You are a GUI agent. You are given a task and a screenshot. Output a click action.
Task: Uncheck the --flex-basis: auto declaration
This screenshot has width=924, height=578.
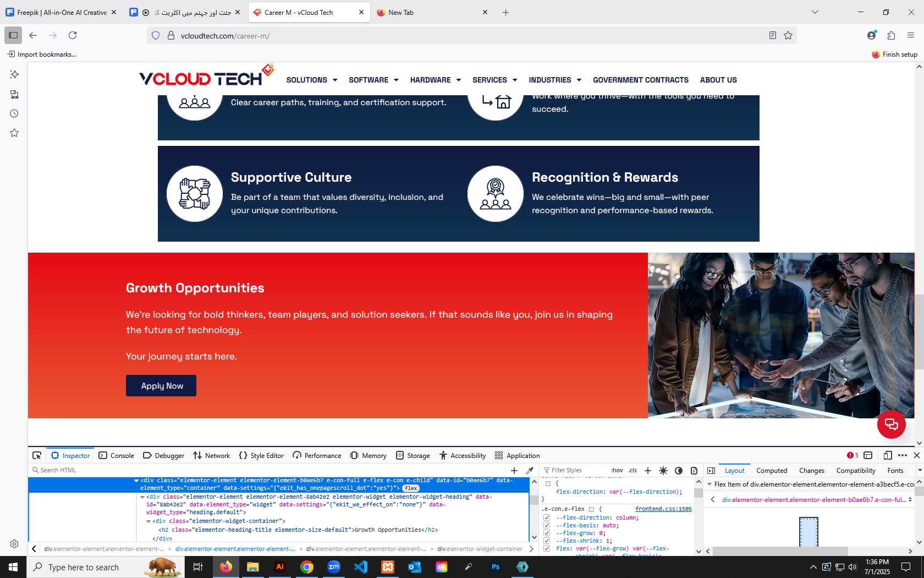[547, 525]
